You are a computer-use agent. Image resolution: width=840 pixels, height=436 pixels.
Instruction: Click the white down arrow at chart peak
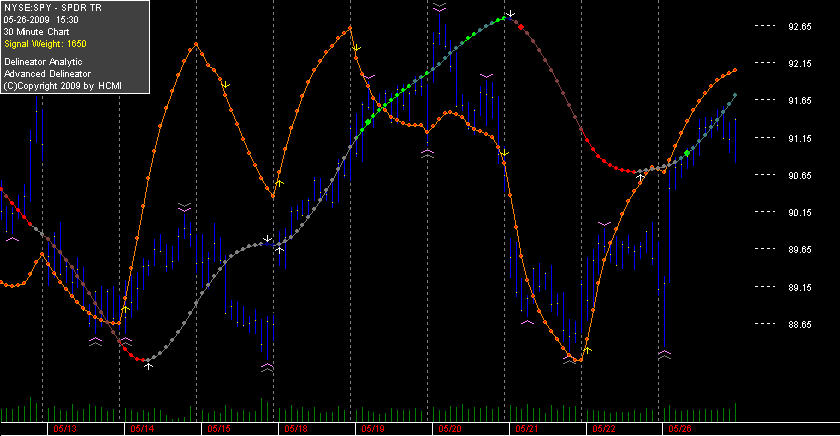coord(511,13)
